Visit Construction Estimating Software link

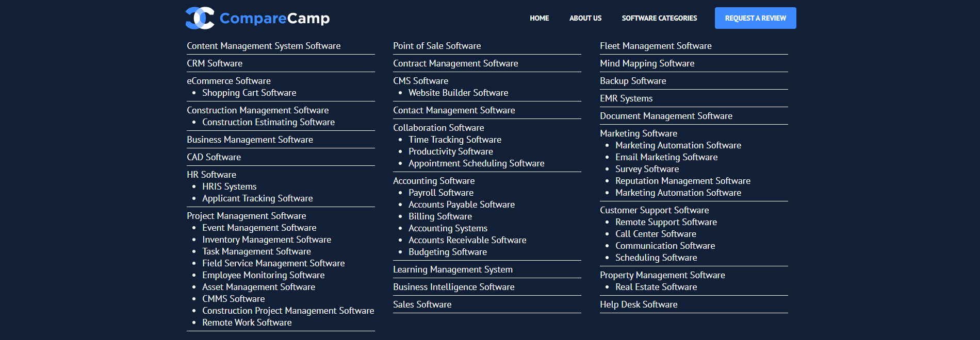click(268, 122)
